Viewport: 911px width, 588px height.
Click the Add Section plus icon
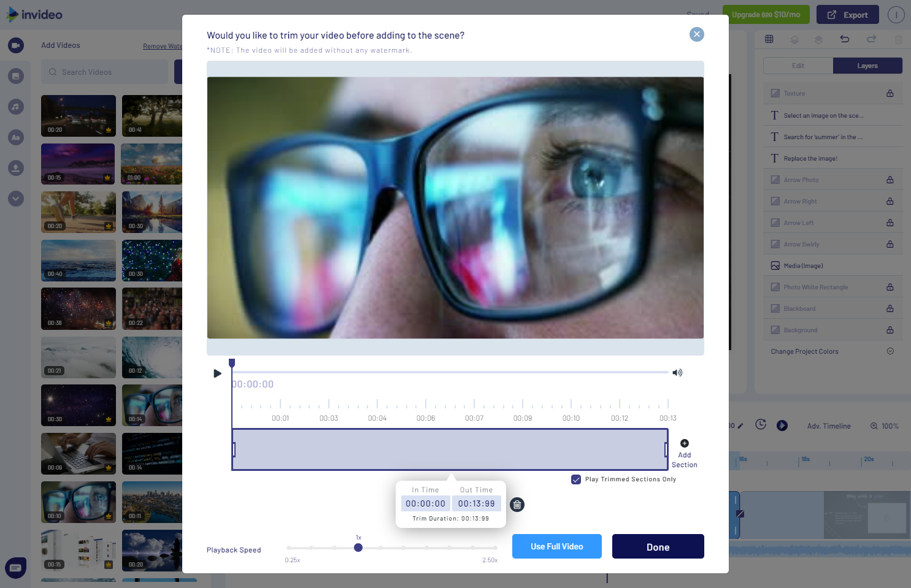685,443
